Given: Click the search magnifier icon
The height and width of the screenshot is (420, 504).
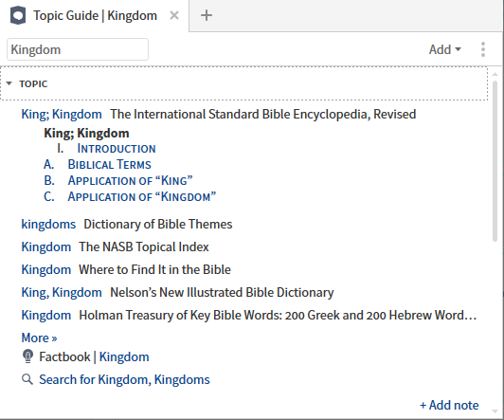Looking at the screenshot, I should click(27, 379).
